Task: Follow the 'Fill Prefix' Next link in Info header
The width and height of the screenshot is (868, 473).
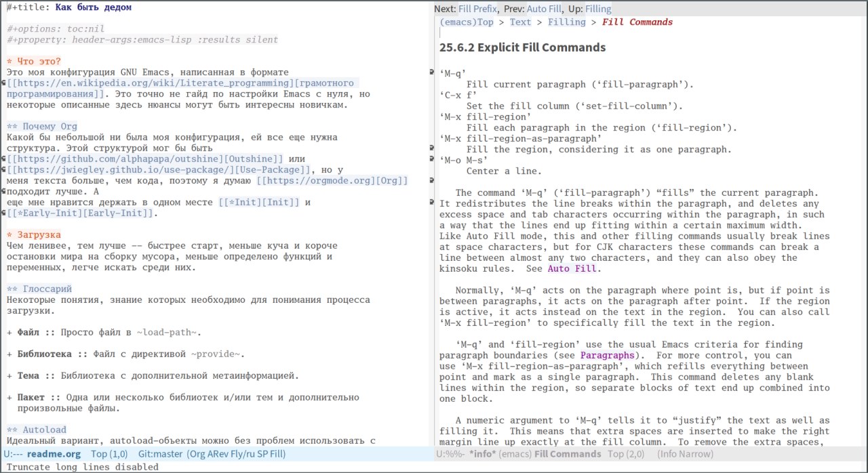Action: point(478,9)
